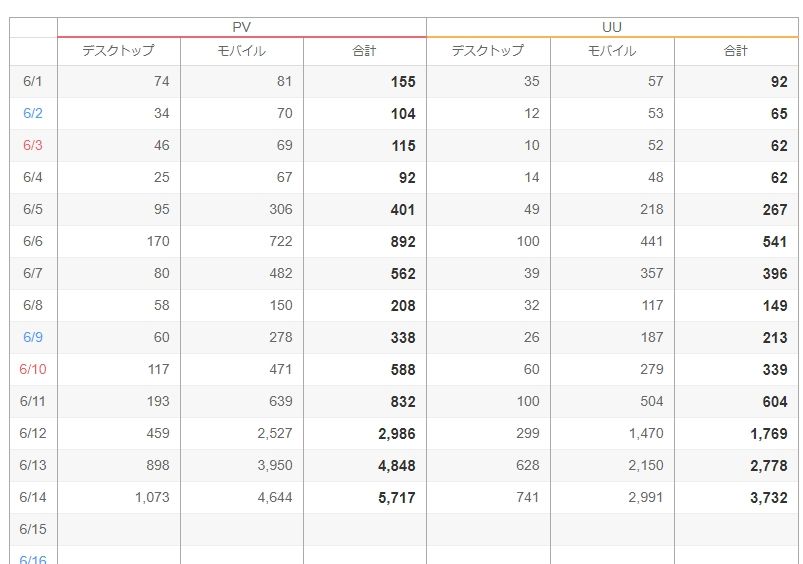Click the blue 6/9 date label

(x=33, y=338)
